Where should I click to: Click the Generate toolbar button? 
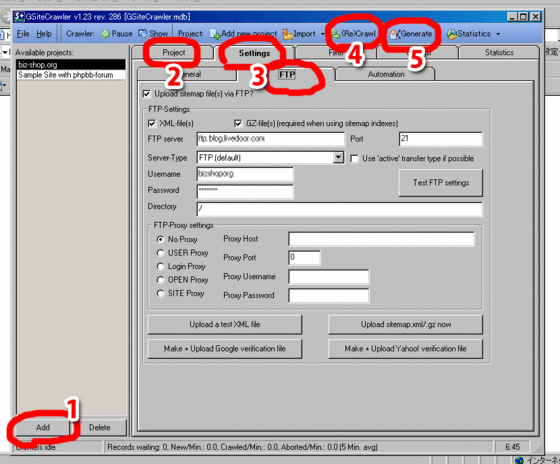coord(411,34)
